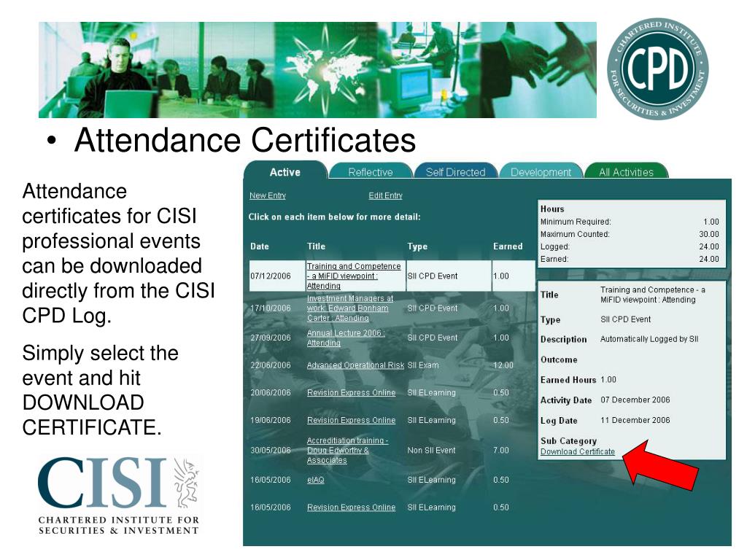This screenshot has height=560, width=747.
Task: Click the Edit Entry link
Action: tap(385, 195)
